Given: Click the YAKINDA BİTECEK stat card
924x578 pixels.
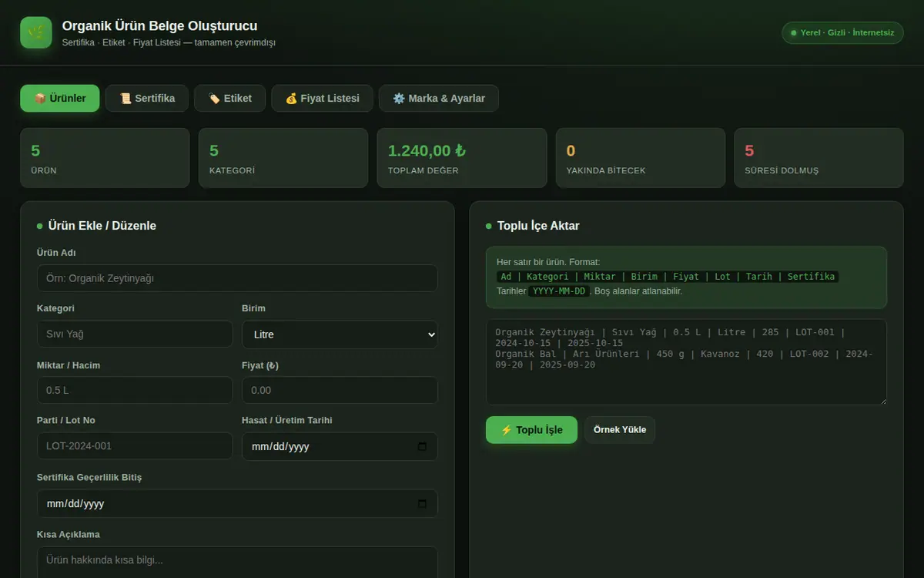Looking at the screenshot, I should pos(641,158).
